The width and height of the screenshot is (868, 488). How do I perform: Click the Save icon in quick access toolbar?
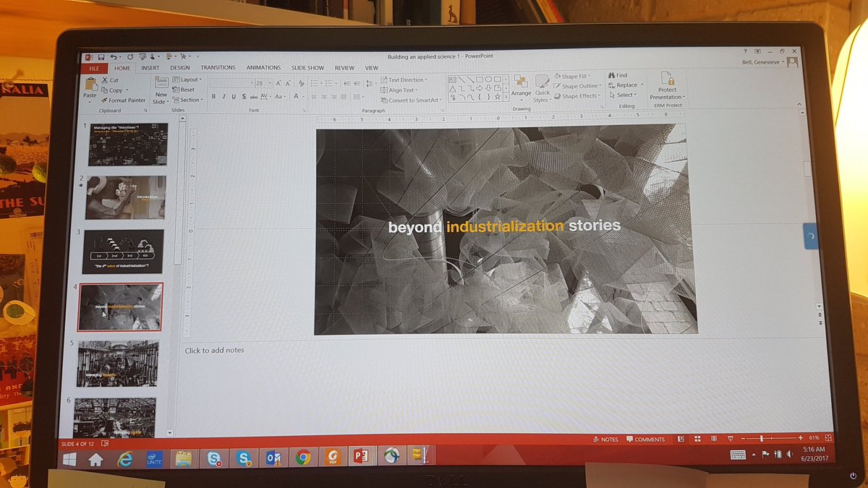click(x=101, y=56)
